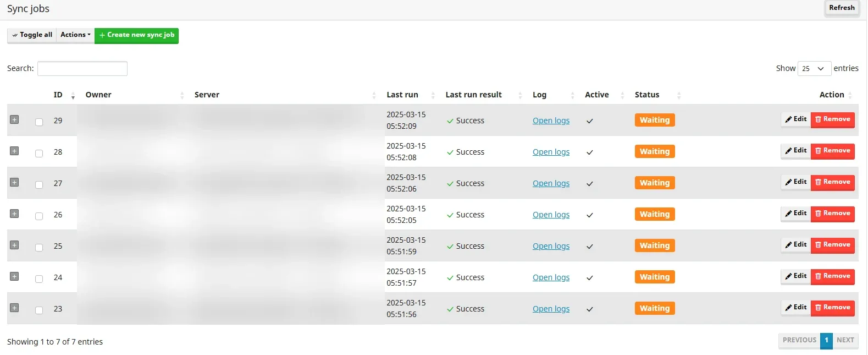This screenshot has width=868, height=355.
Task: Edit sync job 27
Action: [795, 182]
